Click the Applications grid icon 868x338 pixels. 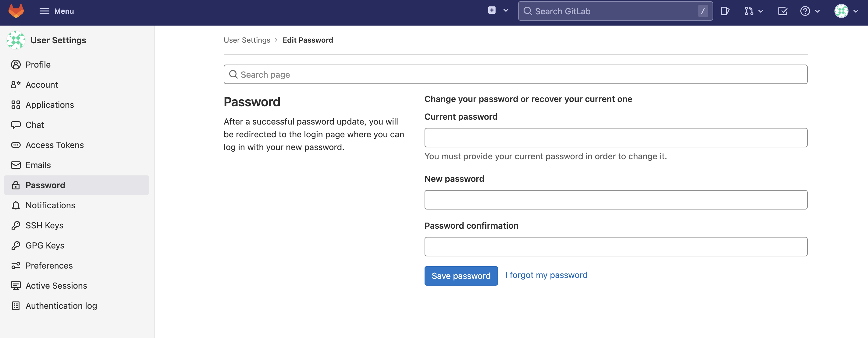pos(16,105)
